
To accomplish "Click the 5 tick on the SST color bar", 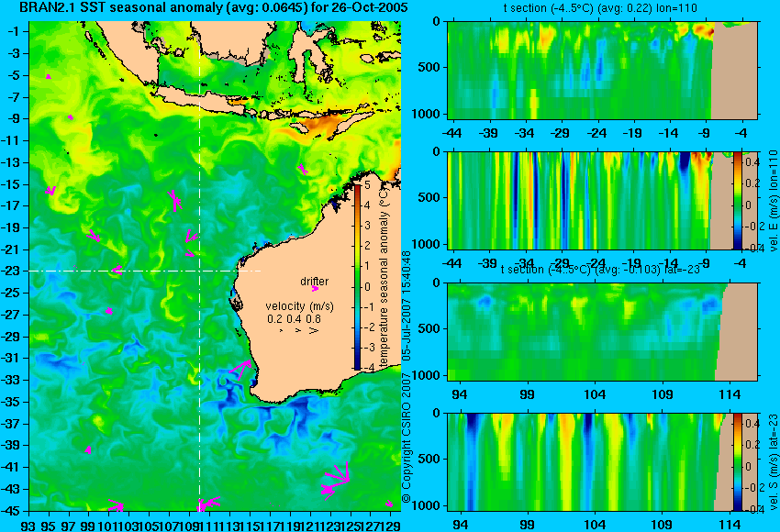I will click(367, 185).
